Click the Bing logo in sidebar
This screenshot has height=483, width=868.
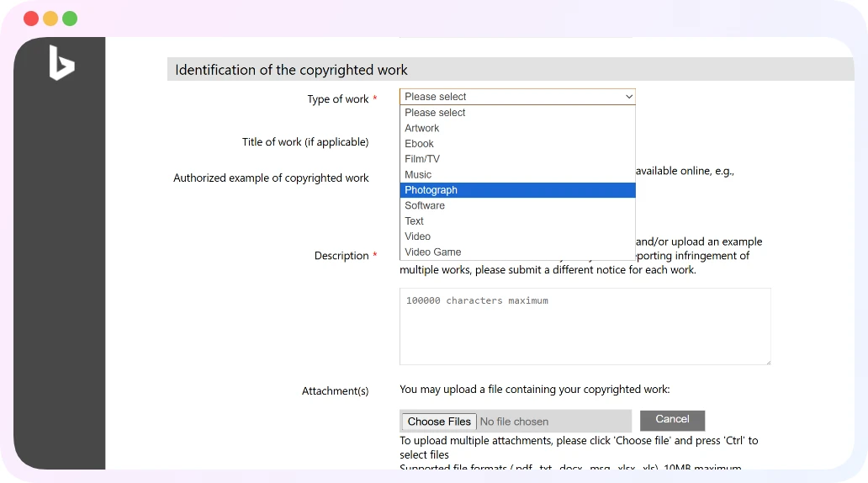[61, 62]
